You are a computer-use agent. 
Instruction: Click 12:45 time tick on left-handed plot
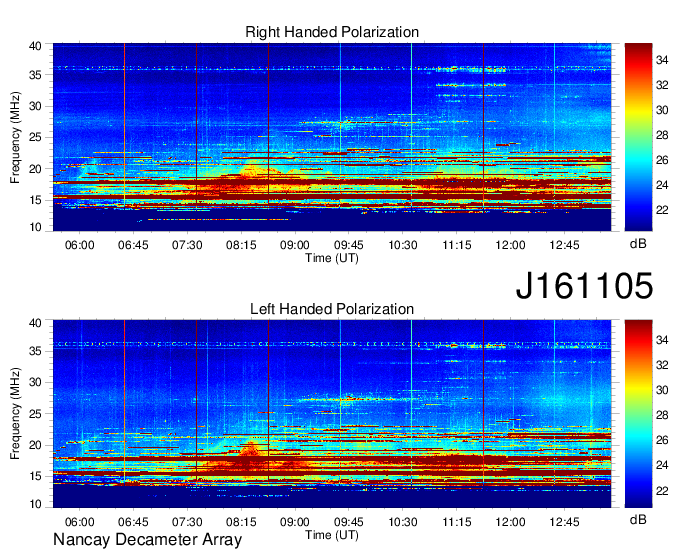point(564,522)
